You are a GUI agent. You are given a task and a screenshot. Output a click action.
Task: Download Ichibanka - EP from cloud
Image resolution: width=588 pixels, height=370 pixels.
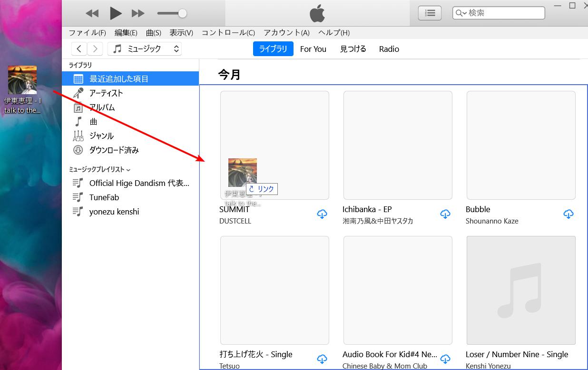click(445, 214)
